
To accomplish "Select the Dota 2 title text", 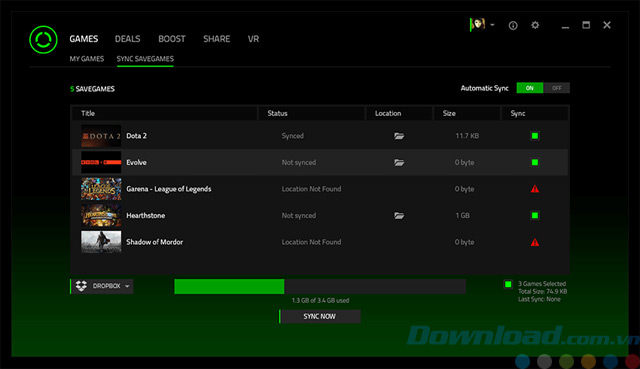I will pyautogui.click(x=136, y=136).
